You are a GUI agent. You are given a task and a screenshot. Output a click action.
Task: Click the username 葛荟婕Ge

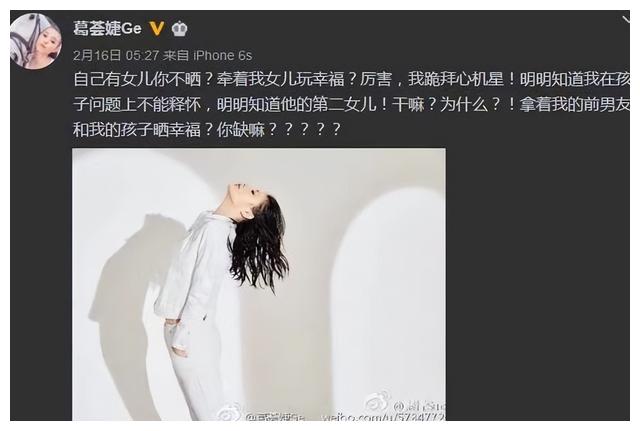point(107,28)
